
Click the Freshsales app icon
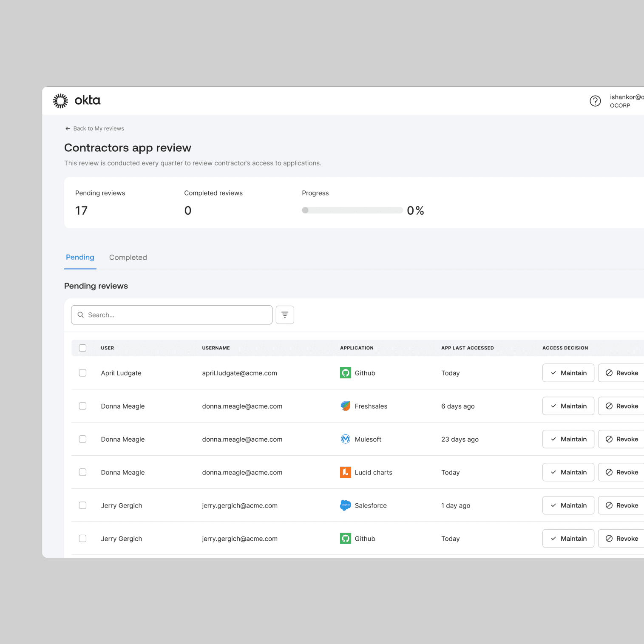click(346, 406)
